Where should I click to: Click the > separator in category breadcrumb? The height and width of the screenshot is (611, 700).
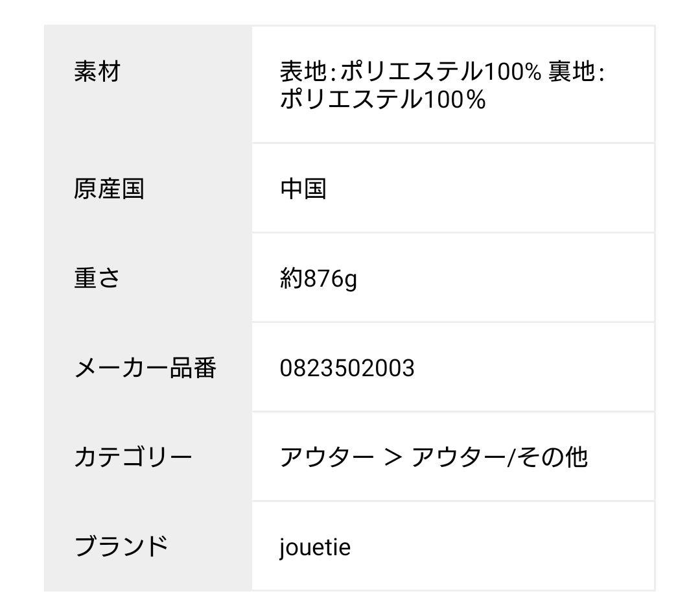393,457
